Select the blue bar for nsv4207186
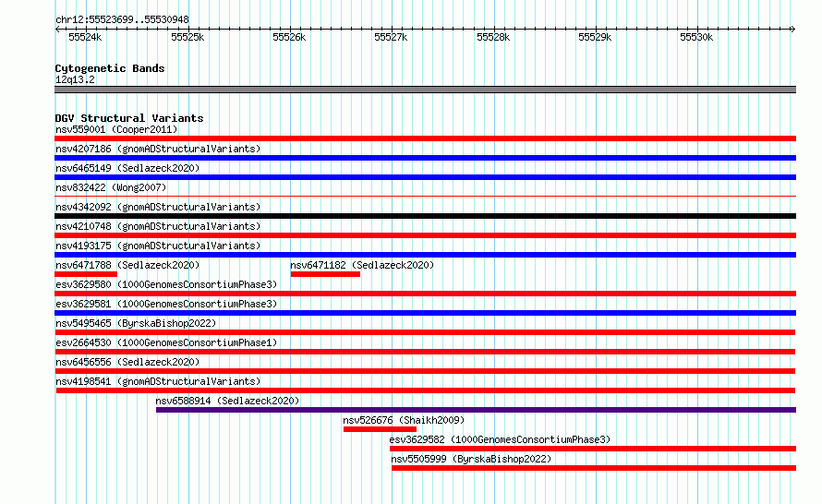822x504 pixels. click(425, 158)
